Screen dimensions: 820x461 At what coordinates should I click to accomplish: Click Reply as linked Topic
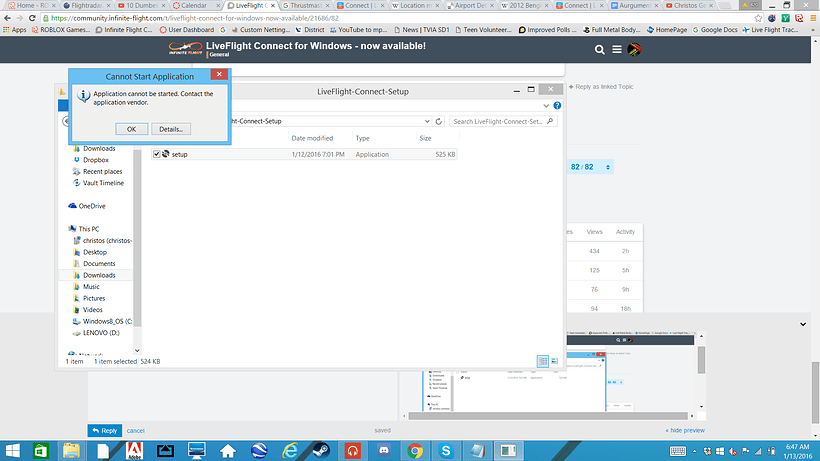click(601, 87)
